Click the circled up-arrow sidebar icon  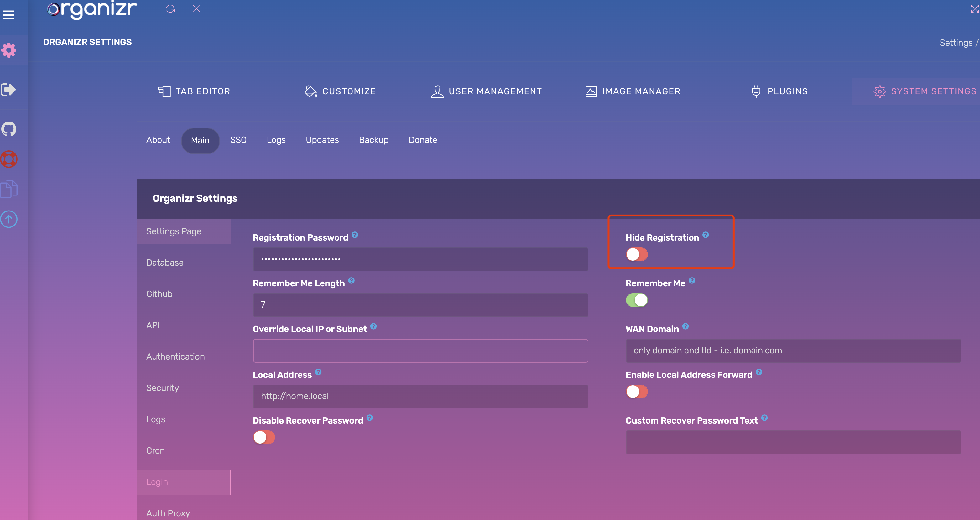click(9, 219)
